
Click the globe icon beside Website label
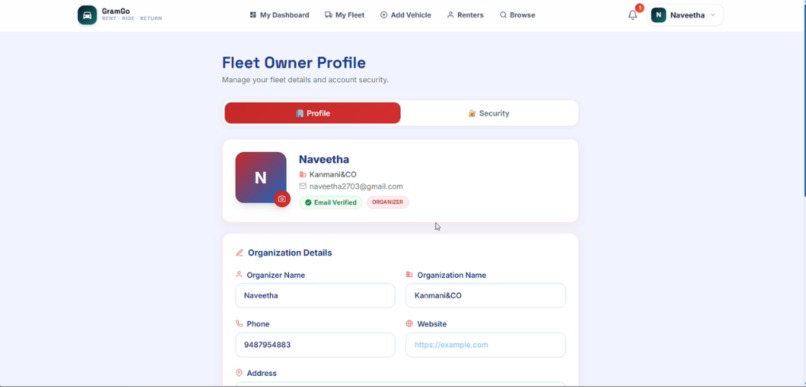409,324
